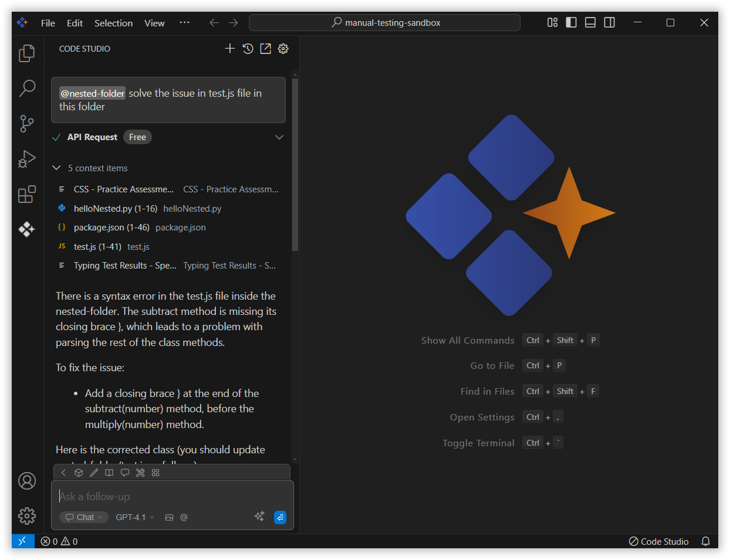Open the Chat mode dropdown
Viewport: 730px width, 560px height.
[x=84, y=517]
